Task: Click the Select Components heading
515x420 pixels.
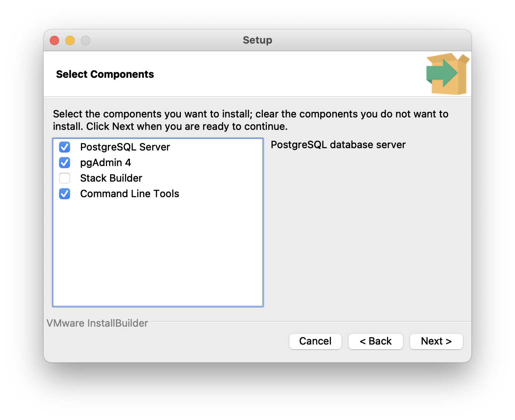Action: [105, 74]
